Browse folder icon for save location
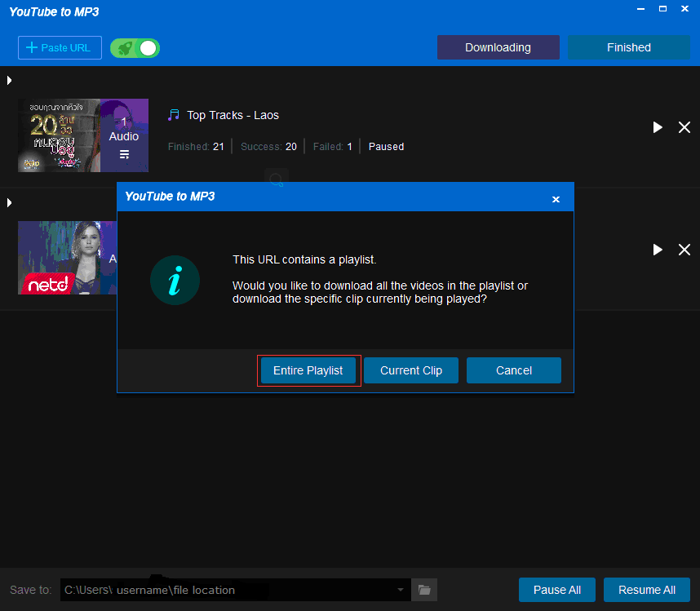The height and width of the screenshot is (611, 700). coord(424,590)
